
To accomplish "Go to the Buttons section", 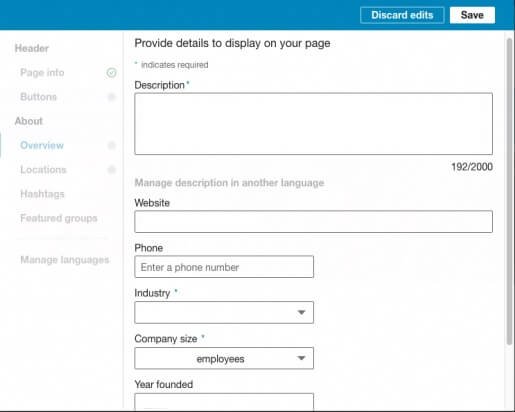I will 38,97.
